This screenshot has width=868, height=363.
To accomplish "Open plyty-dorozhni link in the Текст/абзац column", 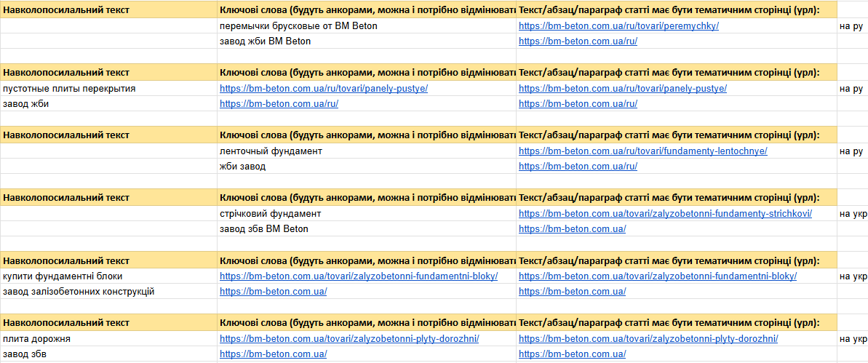I will (x=649, y=339).
